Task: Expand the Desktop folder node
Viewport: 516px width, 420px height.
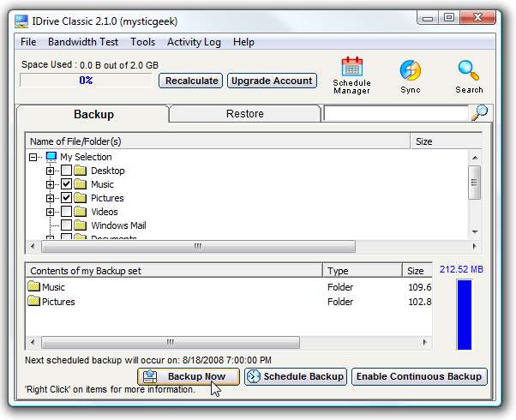Action: (50, 171)
